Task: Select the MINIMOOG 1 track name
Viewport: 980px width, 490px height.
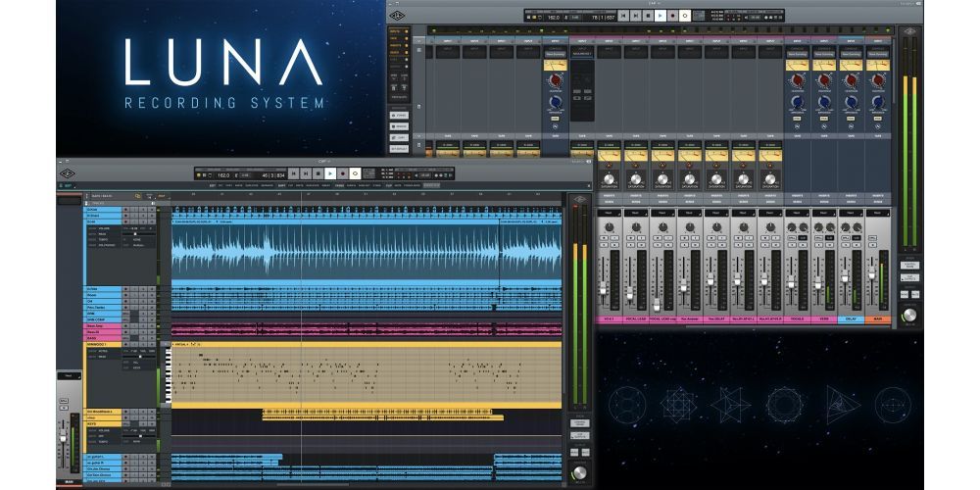Action: [x=103, y=344]
